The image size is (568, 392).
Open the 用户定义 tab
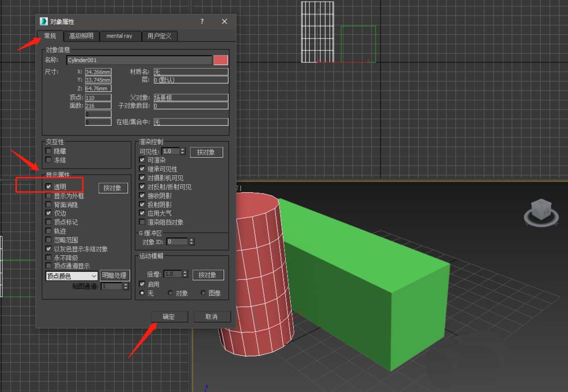coord(160,36)
